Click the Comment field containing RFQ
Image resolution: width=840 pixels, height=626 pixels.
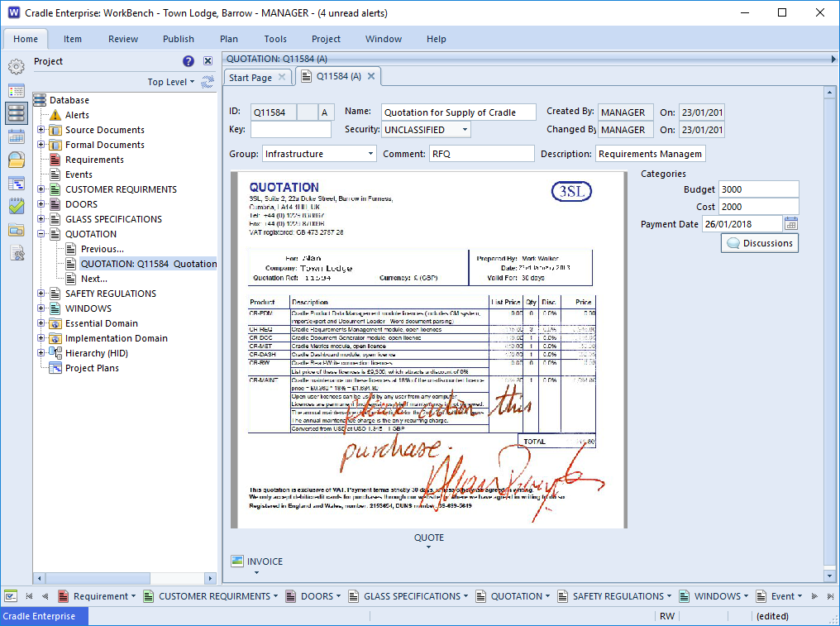(482, 154)
